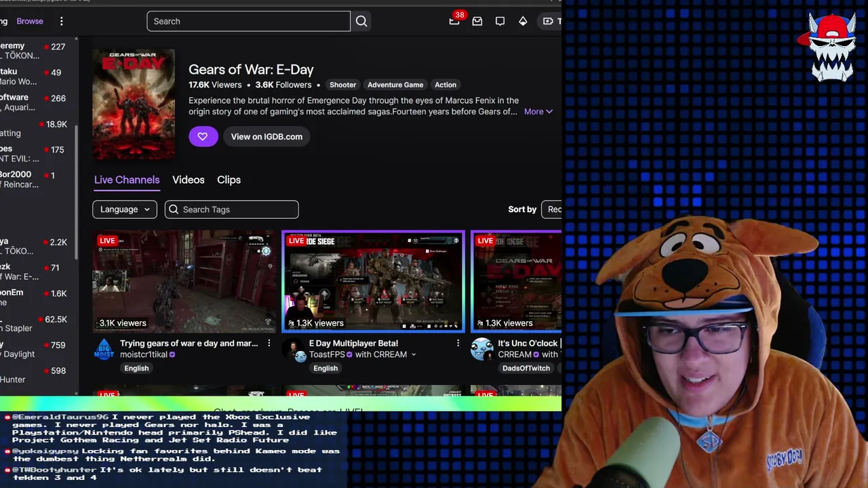The width and height of the screenshot is (868, 488).
Task: Open options menu for moistcr1tikal stream
Action: (269, 343)
